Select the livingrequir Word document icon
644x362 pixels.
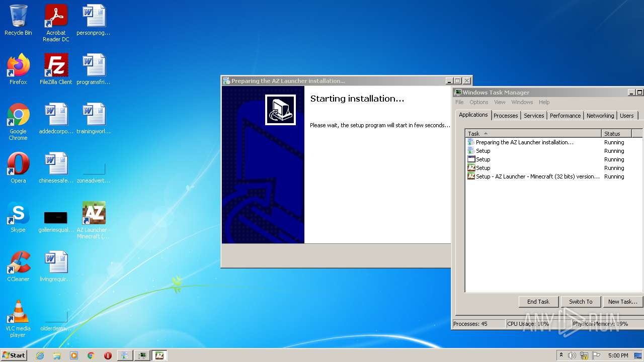click(x=56, y=266)
